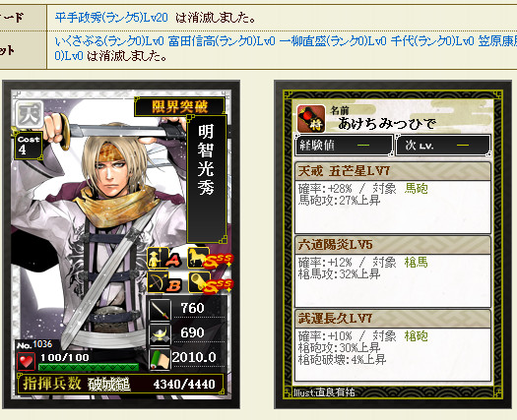
Task: Open the 富田信高(ランク0)Lv0 link
Action: [x=222, y=41]
